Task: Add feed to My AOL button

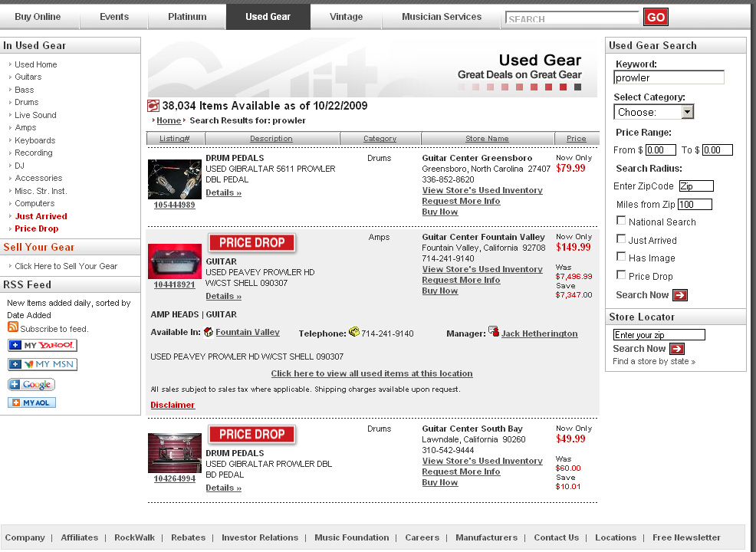Action: click(32, 402)
